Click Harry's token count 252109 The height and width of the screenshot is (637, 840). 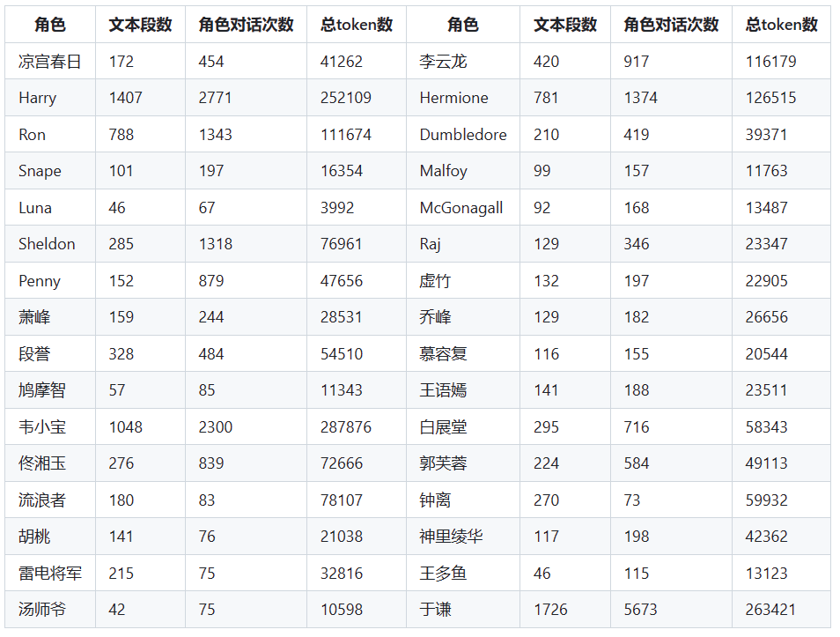coord(346,98)
